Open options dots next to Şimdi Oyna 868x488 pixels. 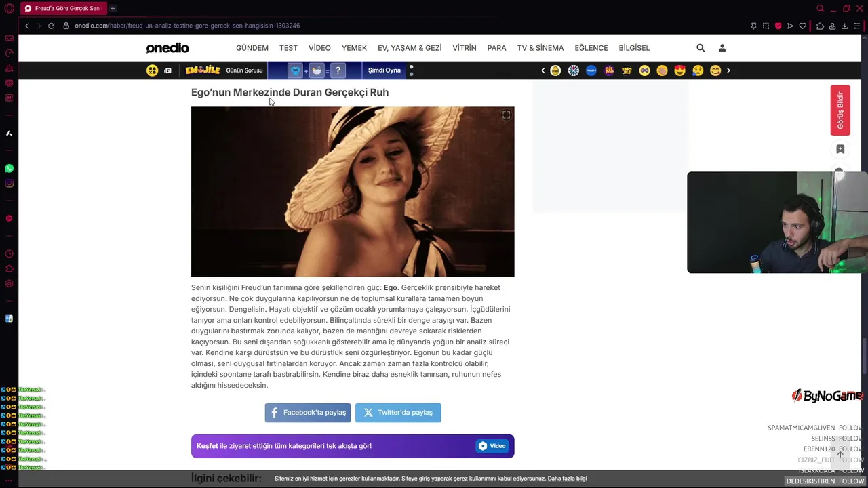click(411, 70)
